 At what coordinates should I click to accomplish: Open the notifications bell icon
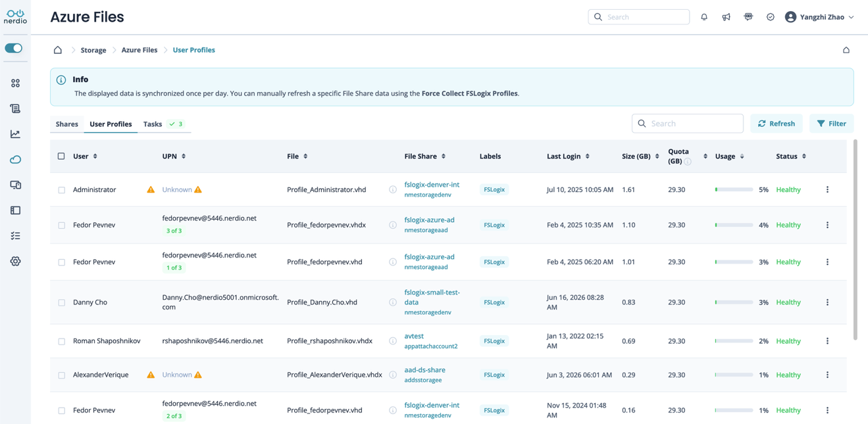[704, 17]
